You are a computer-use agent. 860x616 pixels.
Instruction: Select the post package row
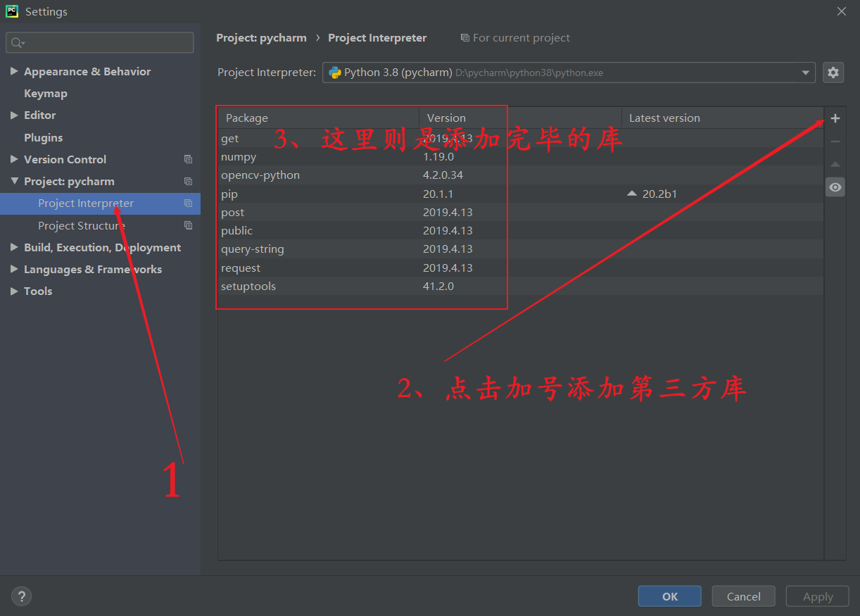(521, 213)
